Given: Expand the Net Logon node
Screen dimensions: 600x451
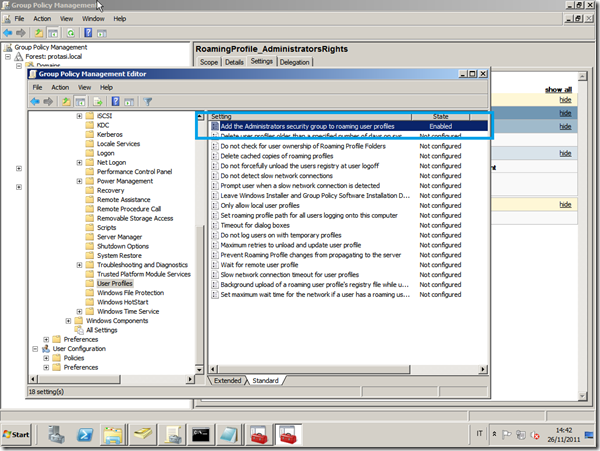Looking at the screenshot, I should pyautogui.click(x=79, y=162).
